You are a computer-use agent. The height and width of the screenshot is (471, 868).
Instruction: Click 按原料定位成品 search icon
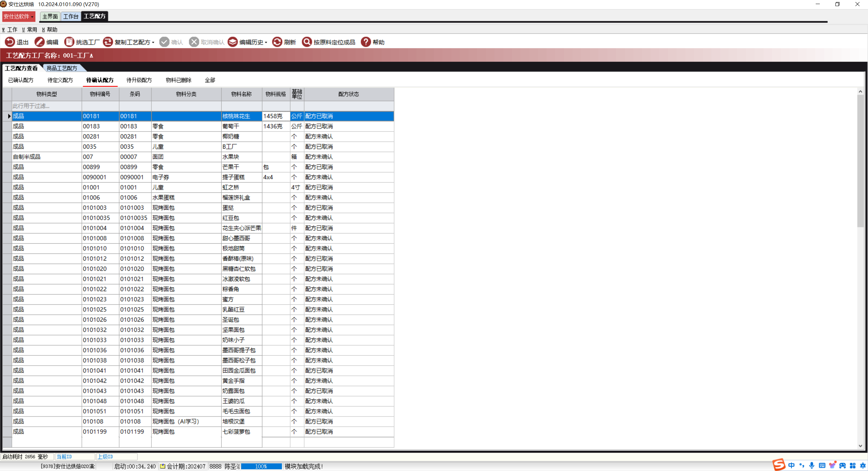[307, 42]
